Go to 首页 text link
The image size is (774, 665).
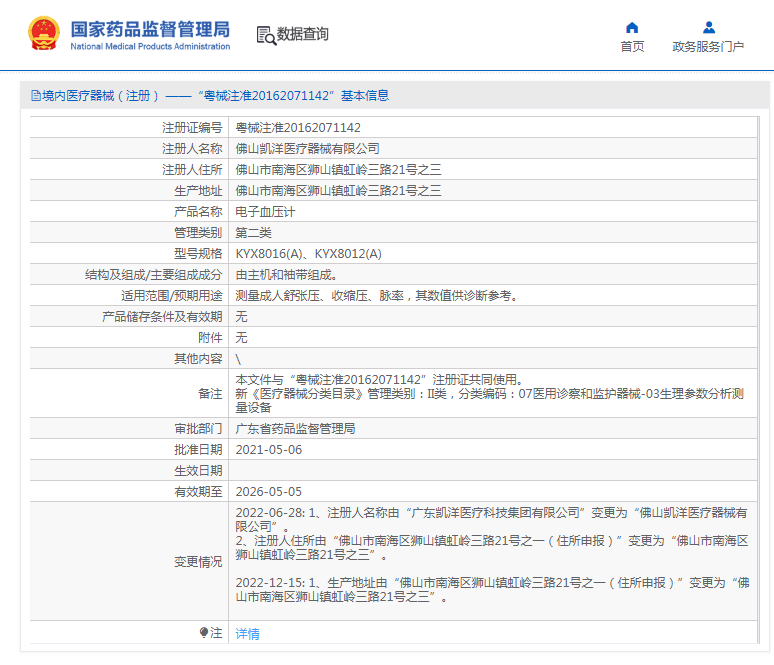tap(632, 46)
